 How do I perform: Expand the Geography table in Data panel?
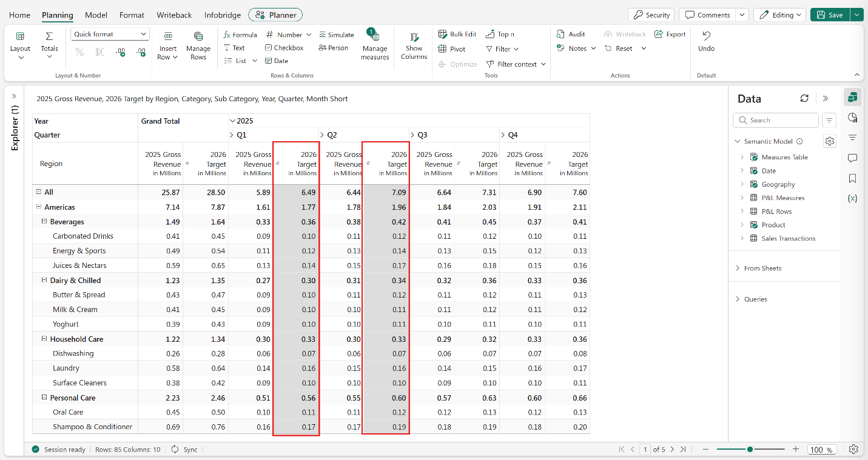pyautogui.click(x=741, y=184)
